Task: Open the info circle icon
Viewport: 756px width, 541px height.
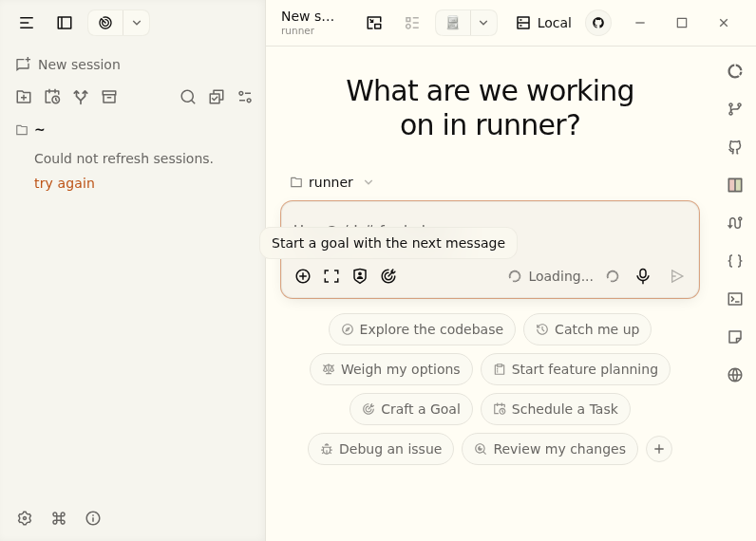Action: pyautogui.click(x=92, y=518)
